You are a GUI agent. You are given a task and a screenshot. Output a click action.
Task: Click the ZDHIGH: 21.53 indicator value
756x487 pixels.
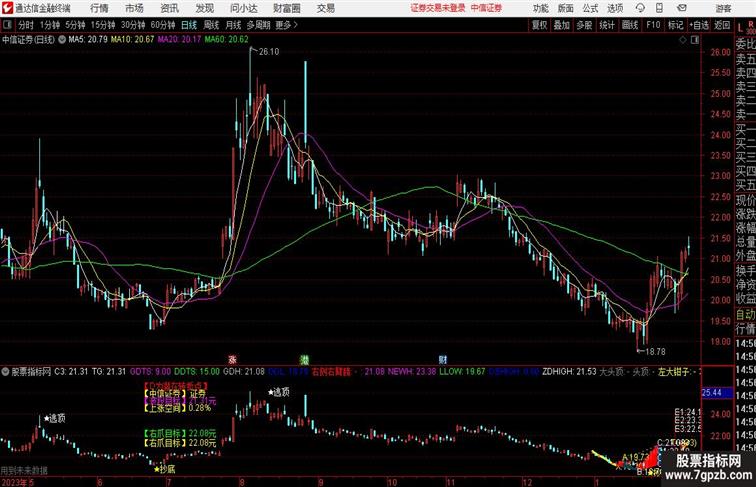pyautogui.click(x=569, y=372)
